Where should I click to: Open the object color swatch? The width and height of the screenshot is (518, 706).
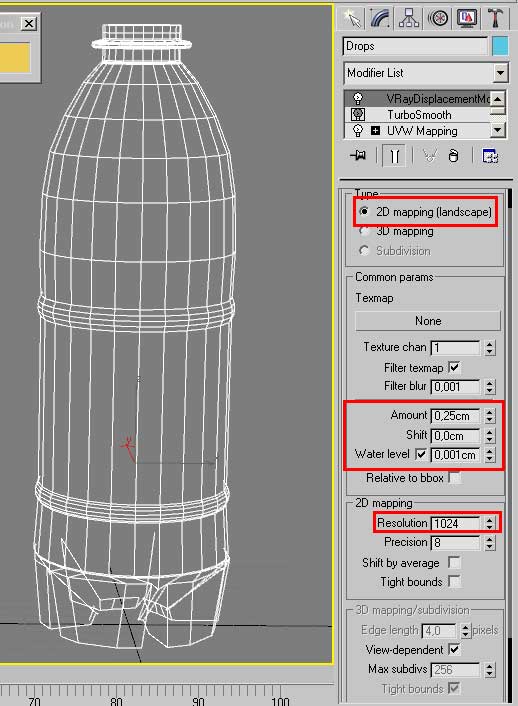[x=500, y=46]
